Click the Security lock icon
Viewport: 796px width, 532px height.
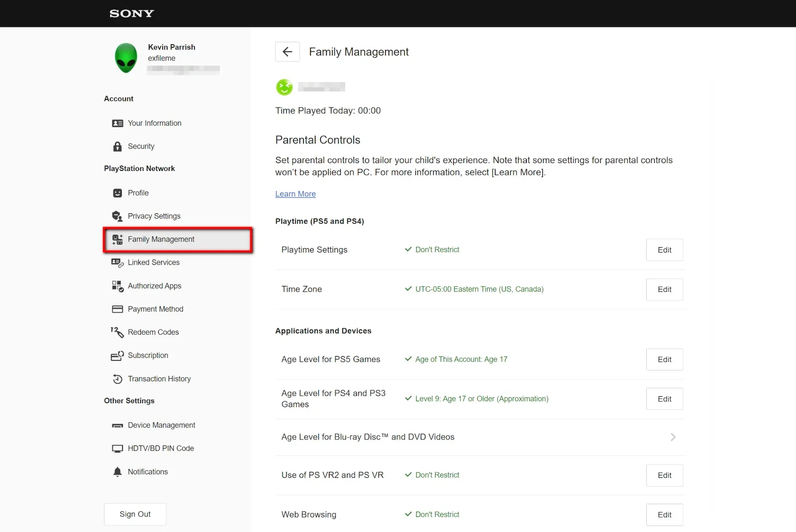pos(117,146)
